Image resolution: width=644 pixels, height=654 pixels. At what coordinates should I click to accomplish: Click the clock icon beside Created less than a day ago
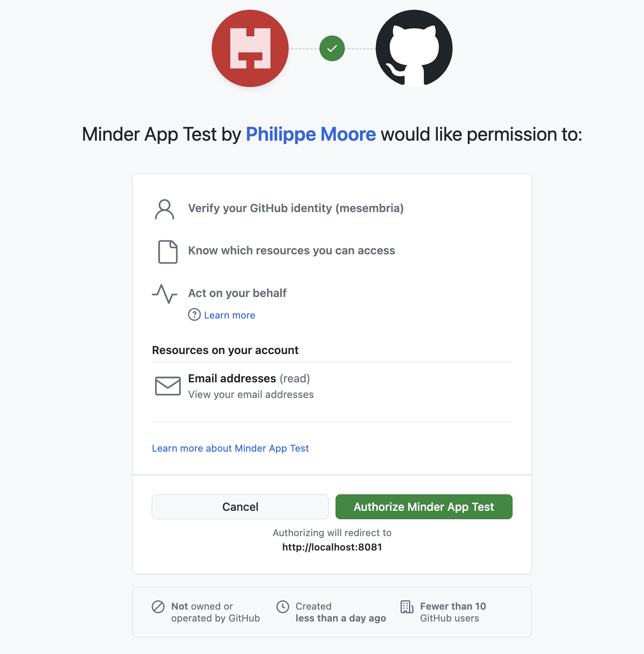pos(283,607)
